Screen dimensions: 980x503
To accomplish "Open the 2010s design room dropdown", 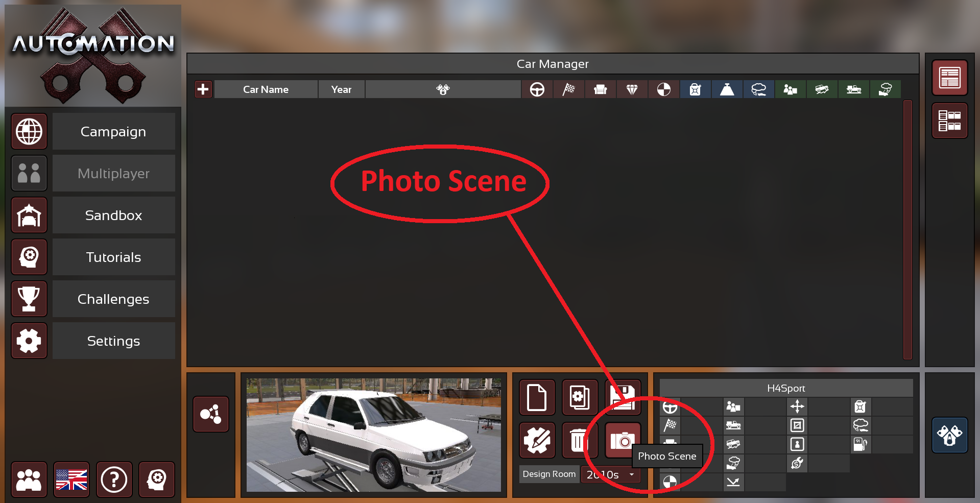I will tap(610, 474).
